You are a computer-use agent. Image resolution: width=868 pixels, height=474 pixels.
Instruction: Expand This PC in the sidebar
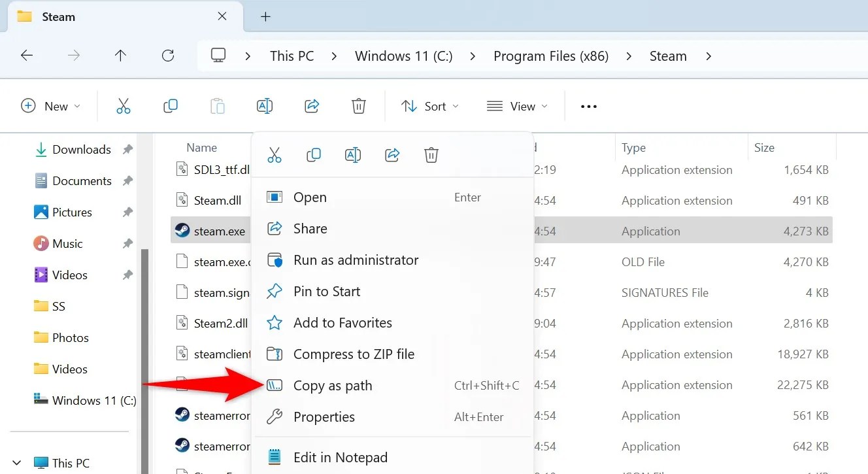pos(16,462)
